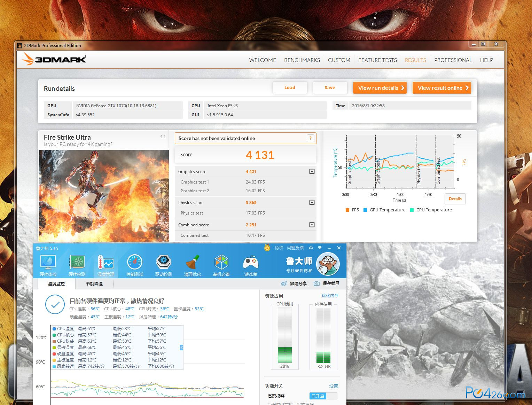Image resolution: width=532 pixels, height=405 pixels.
Task: Open Ludashi title bar dropdown menu arrow
Action: click(320, 248)
